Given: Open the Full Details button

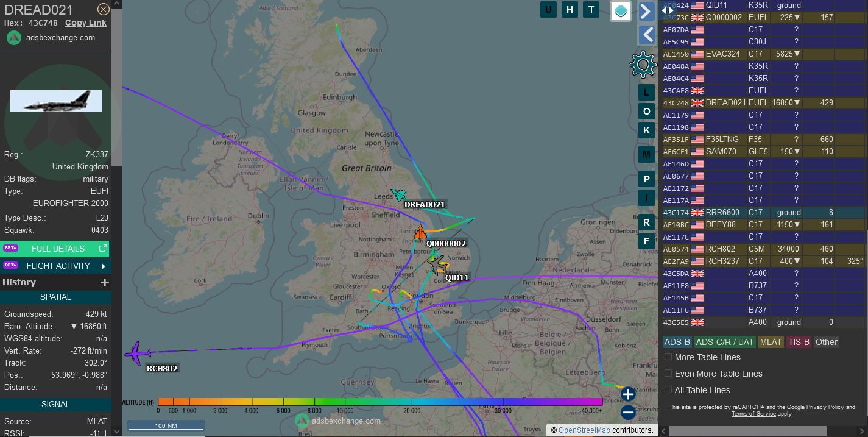Looking at the screenshot, I should (56, 249).
